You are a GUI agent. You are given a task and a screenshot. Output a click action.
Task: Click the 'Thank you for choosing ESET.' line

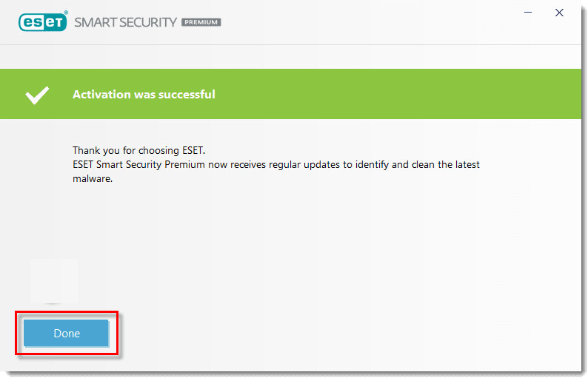coord(137,150)
